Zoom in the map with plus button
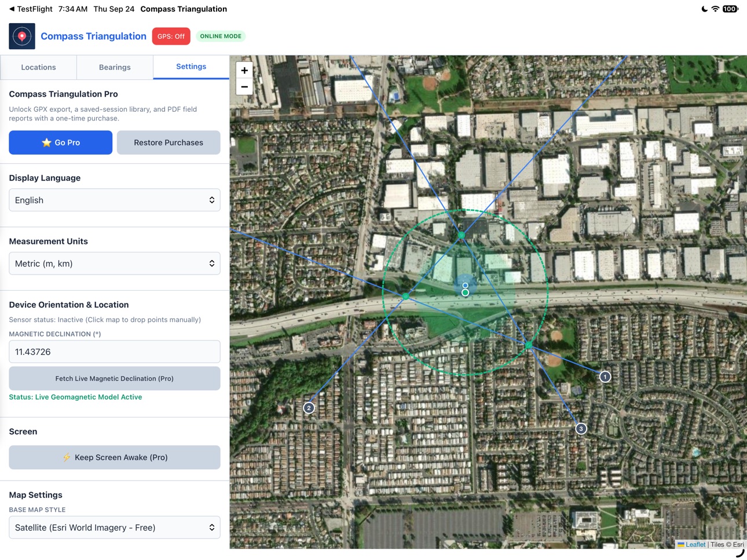Viewport: 747px width, 560px height. click(x=244, y=70)
